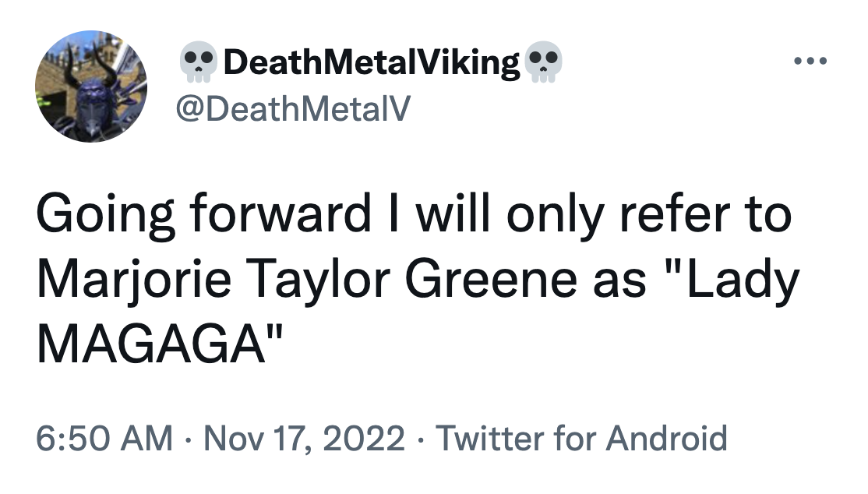
Task: Click the year 2022 in the date
Action: [x=368, y=439]
